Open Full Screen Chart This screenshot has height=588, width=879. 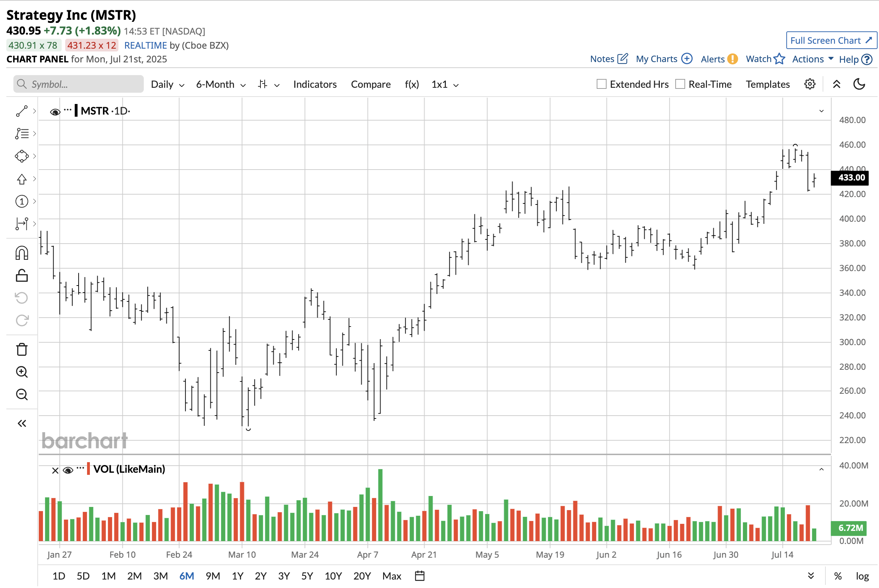pyautogui.click(x=831, y=41)
